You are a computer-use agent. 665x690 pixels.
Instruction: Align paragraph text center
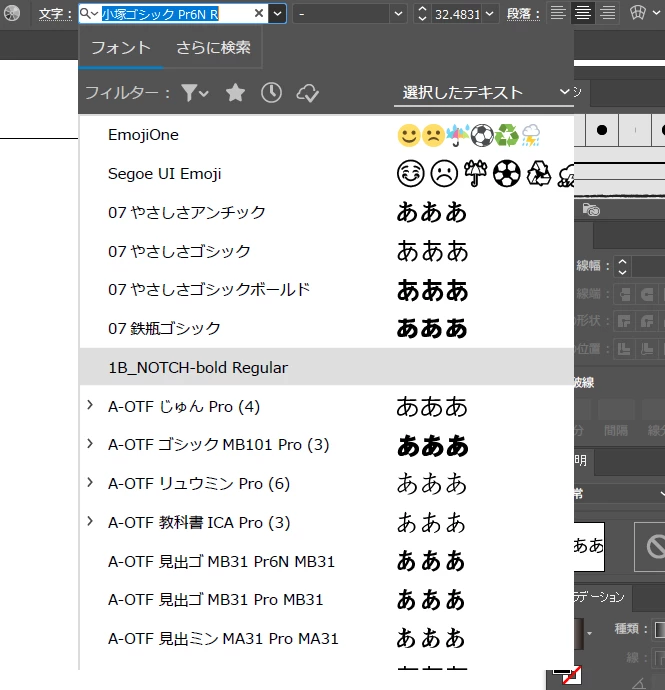pos(583,12)
